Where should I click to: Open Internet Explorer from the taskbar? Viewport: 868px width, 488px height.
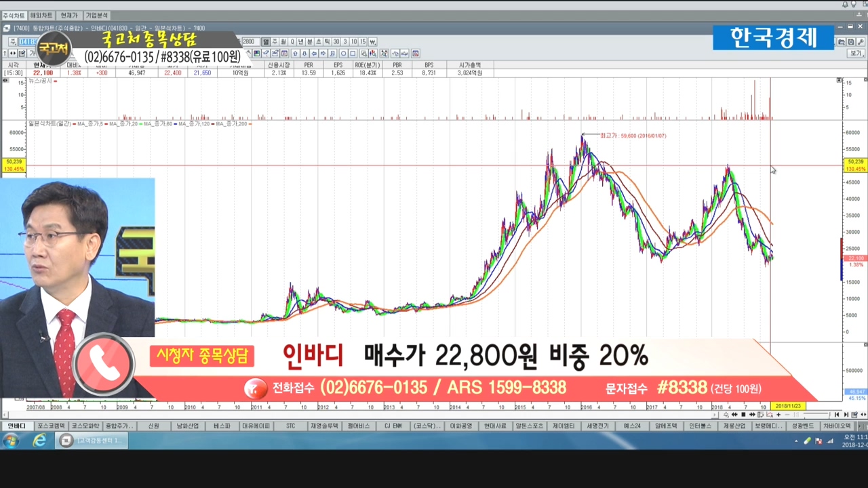coord(39,441)
